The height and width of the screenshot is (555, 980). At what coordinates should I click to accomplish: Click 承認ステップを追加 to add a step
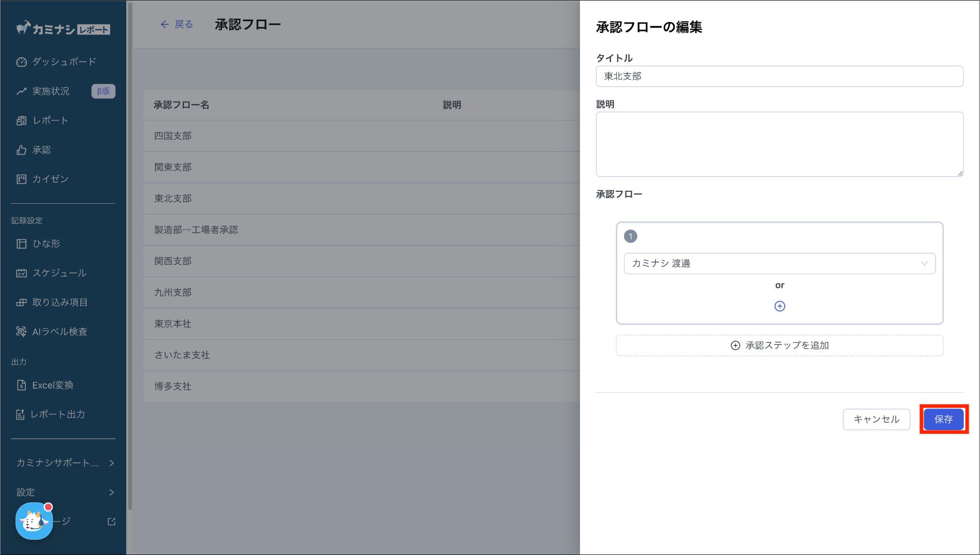click(x=780, y=345)
